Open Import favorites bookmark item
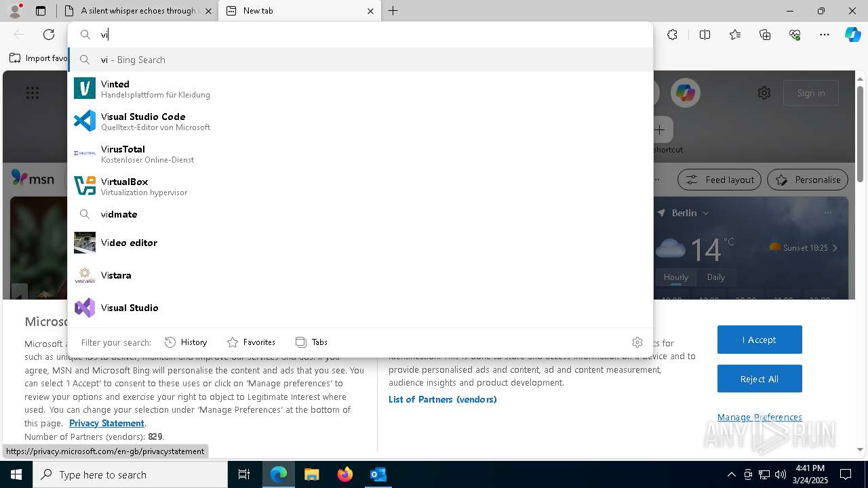 [39, 58]
